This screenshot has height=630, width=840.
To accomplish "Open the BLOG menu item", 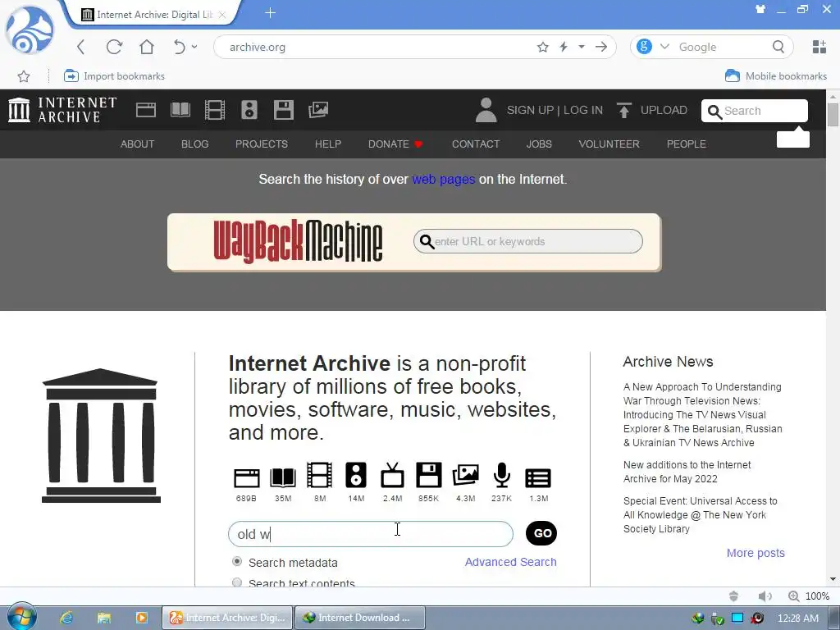I will coord(195,144).
